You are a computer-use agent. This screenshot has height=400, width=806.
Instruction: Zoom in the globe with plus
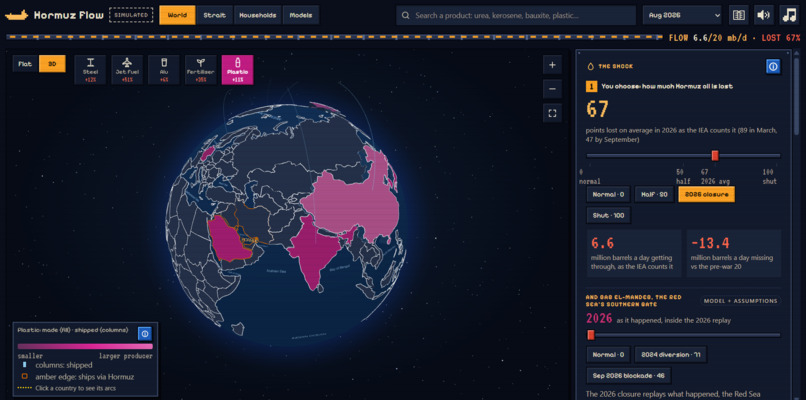(x=552, y=65)
